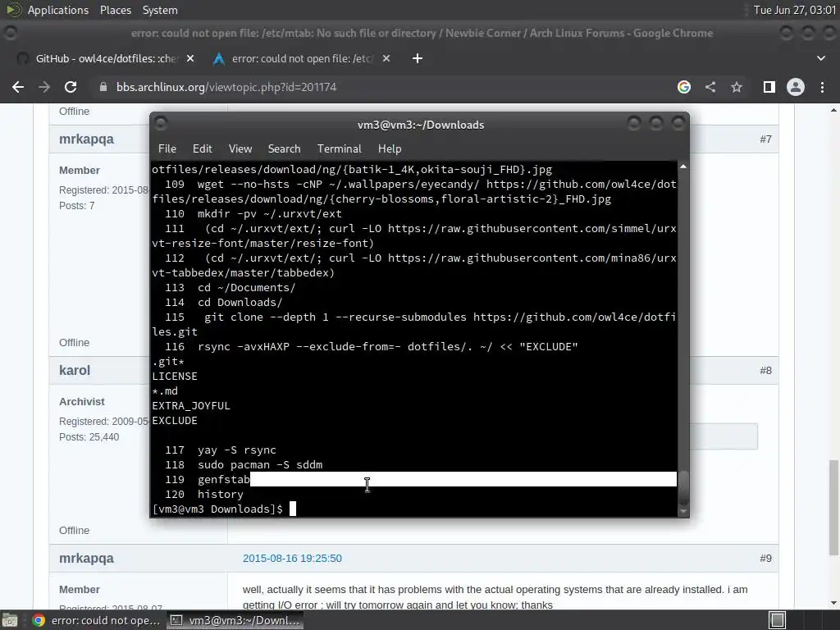Open terminal View menu
Image resolution: width=840 pixels, height=630 pixels.
pyautogui.click(x=240, y=149)
